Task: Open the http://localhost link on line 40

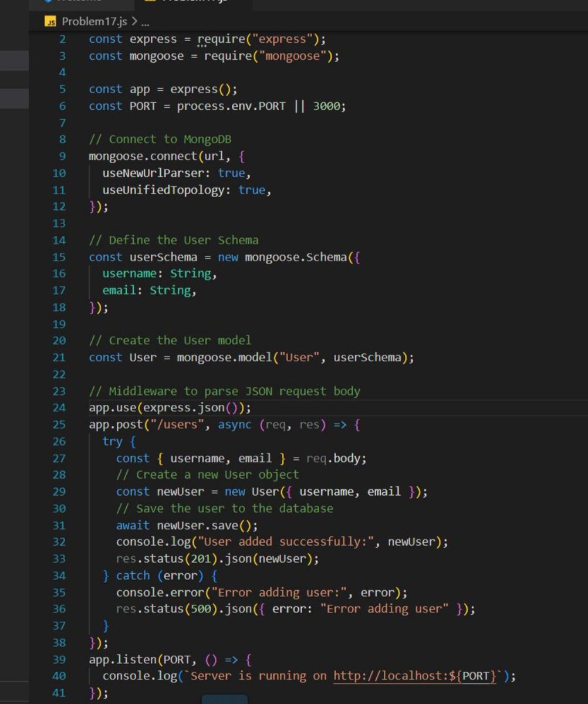Action: (x=415, y=676)
